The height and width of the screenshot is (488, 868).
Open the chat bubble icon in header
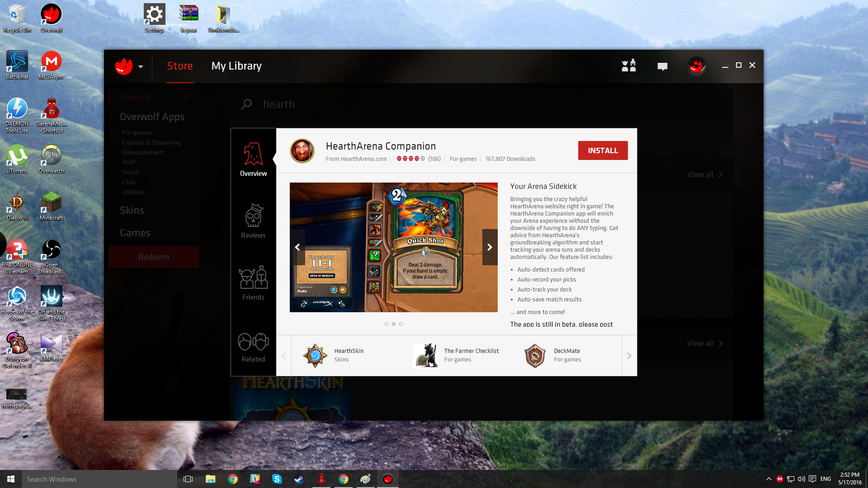pos(662,66)
